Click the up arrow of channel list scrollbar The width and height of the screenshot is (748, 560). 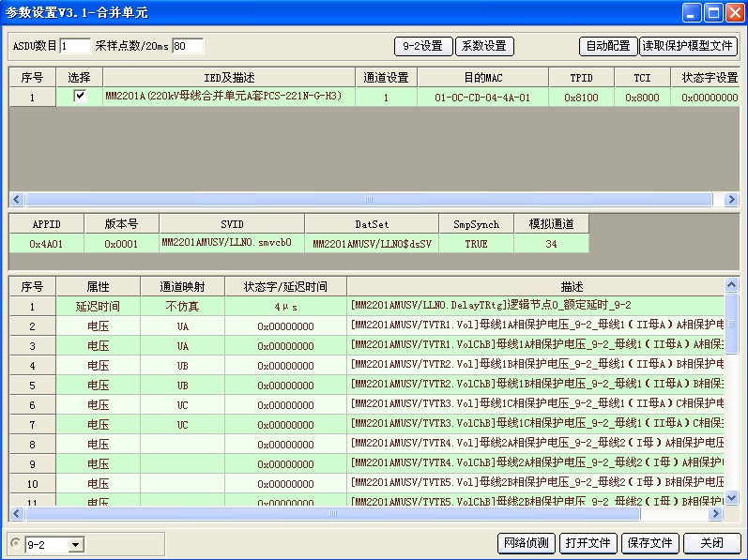coord(731,284)
